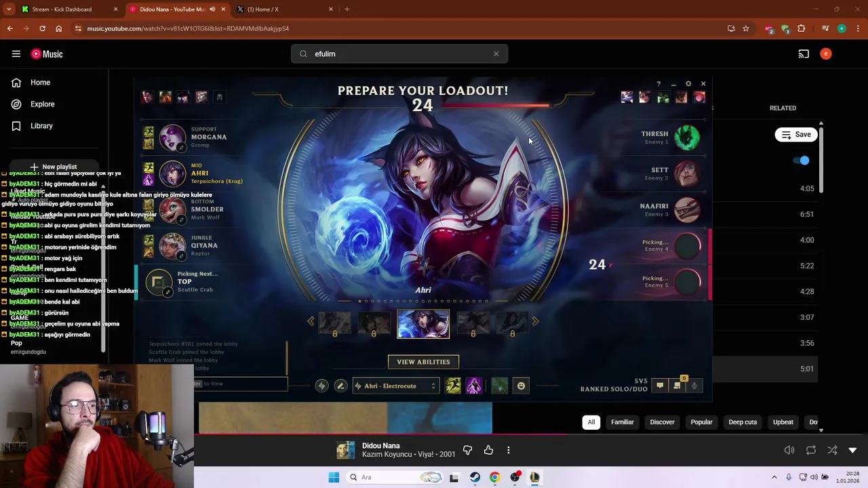868x488 pixels.
Task: Select the Popular filter chip
Action: coord(702,422)
